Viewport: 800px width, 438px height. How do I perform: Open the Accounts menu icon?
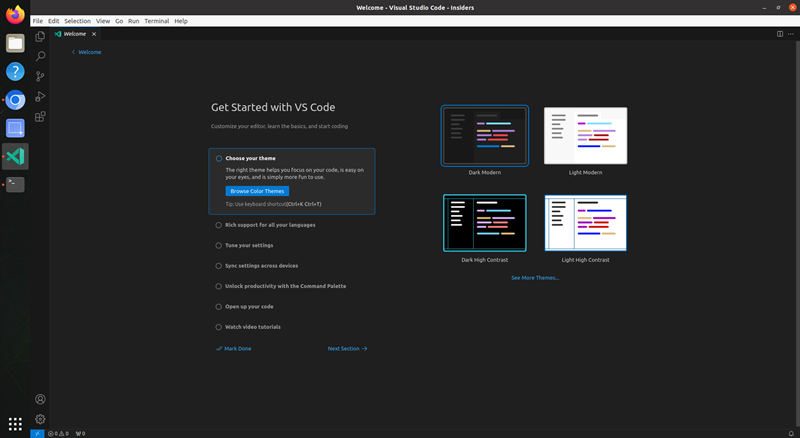point(40,399)
